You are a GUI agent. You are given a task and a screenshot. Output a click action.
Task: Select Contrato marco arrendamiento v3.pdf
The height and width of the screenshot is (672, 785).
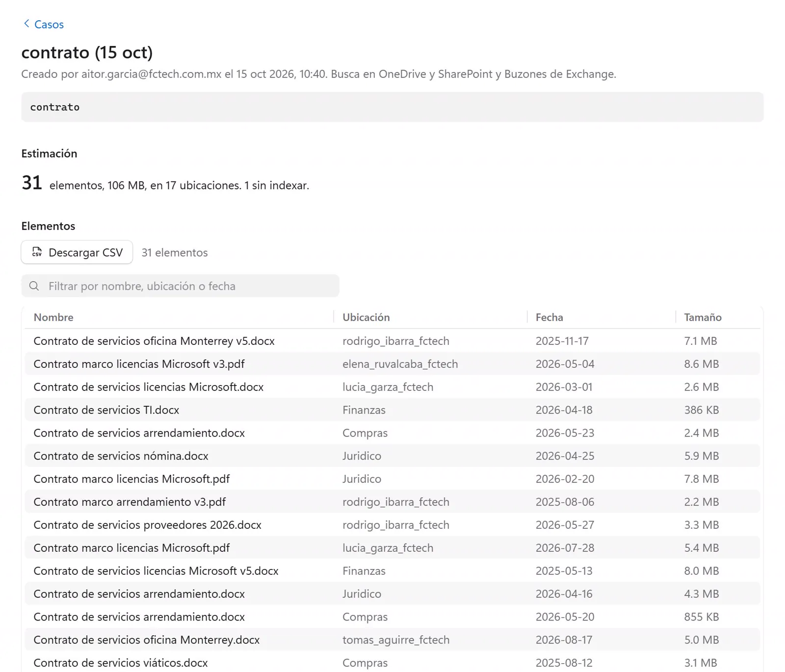point(130,502)
